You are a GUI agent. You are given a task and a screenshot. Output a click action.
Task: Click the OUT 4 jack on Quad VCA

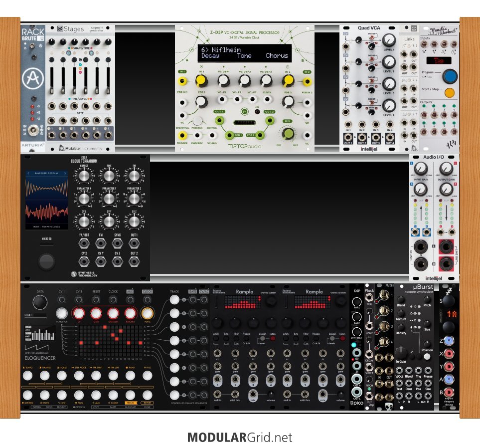tap(390, 137)
